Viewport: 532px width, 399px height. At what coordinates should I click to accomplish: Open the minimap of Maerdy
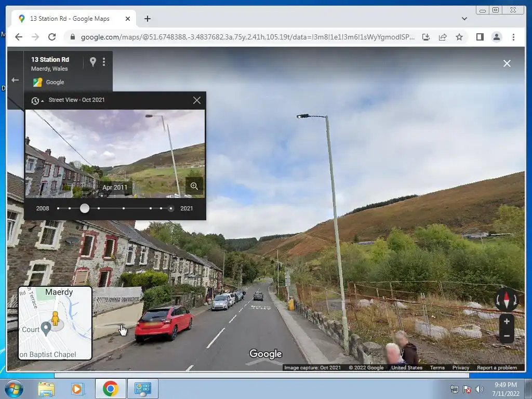point(55,323)
